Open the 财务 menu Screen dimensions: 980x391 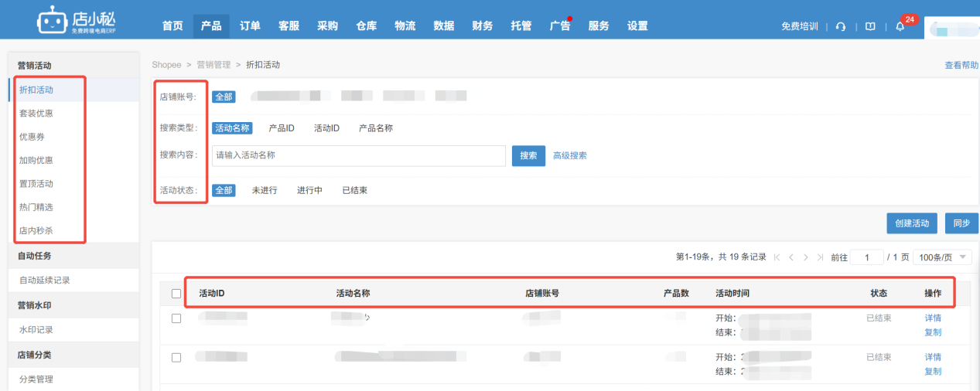(483, 26)
